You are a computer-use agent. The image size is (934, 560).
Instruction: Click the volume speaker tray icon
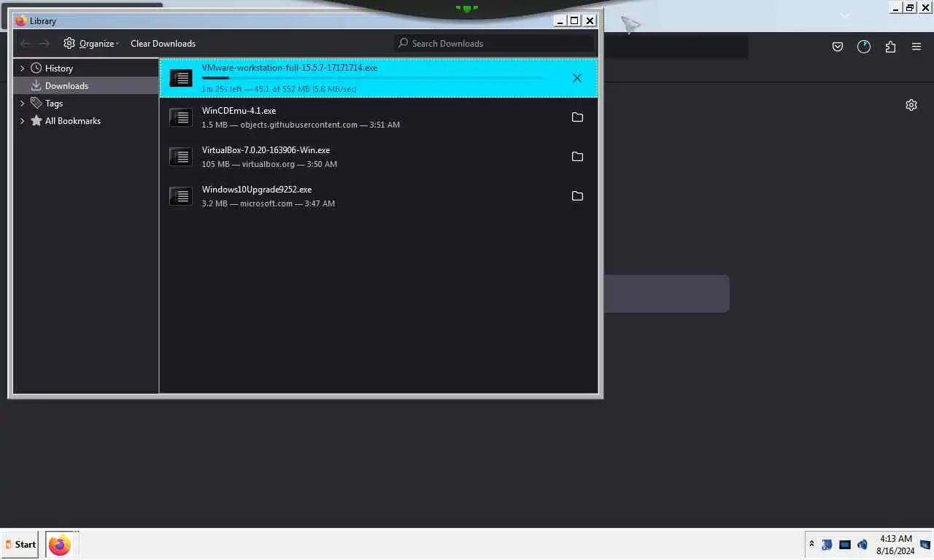pos(862,545)
